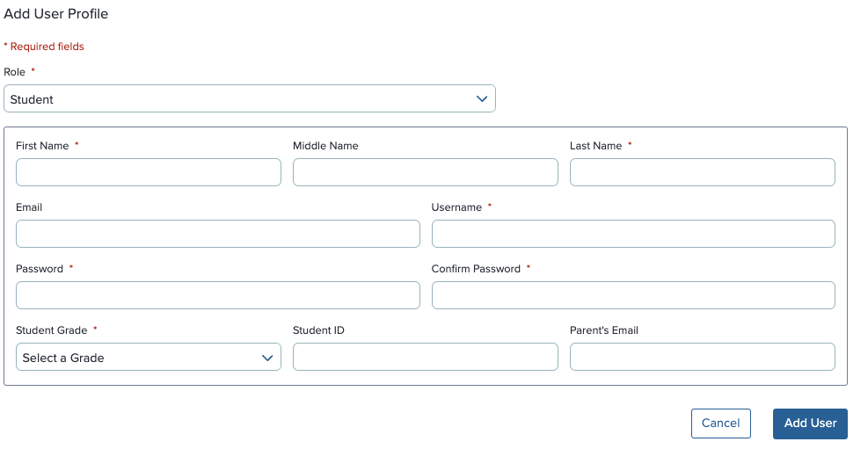Click the Email input field
This screenshot has height=449, width=868.
218,234
